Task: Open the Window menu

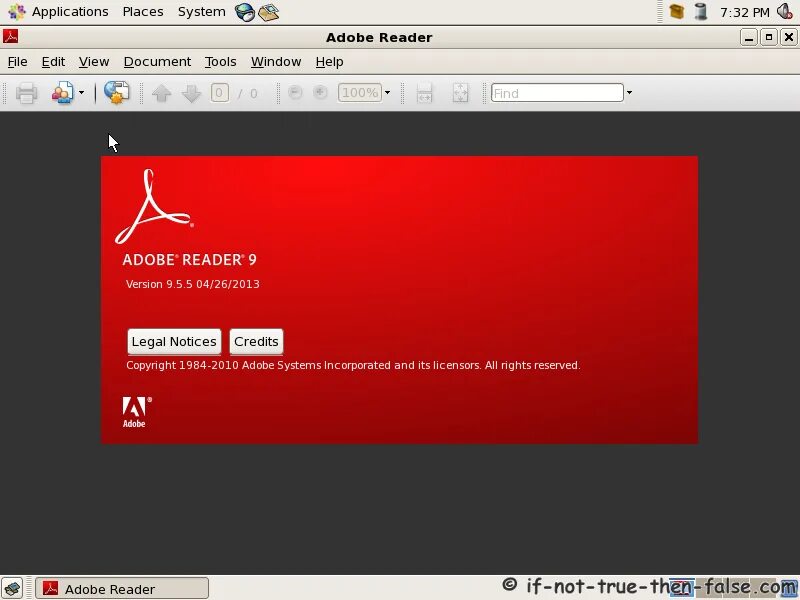Action: tap(276, 62)
